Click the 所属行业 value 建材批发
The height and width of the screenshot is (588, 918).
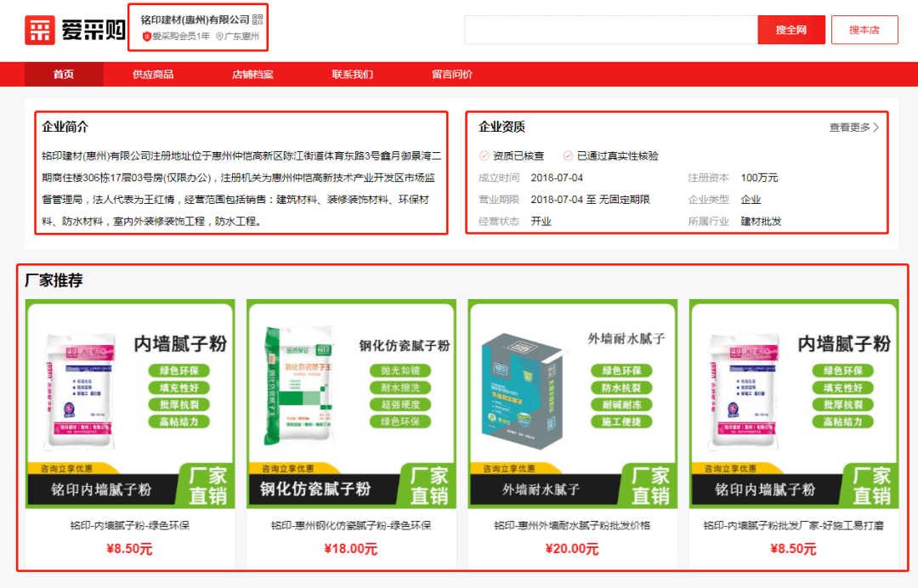pos(761,222)
